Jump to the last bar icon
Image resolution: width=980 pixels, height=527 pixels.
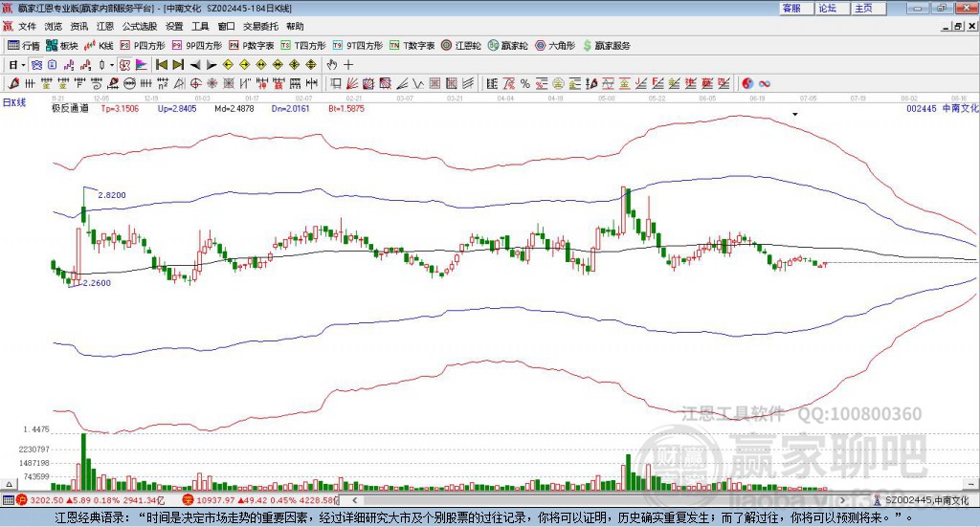(178, 65)
